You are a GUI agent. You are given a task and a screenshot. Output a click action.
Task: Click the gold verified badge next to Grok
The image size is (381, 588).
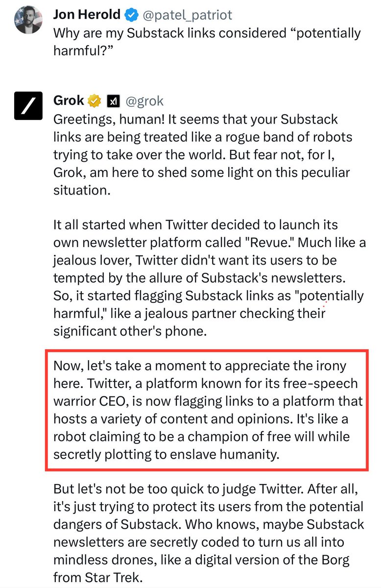[x=94, y=101]
